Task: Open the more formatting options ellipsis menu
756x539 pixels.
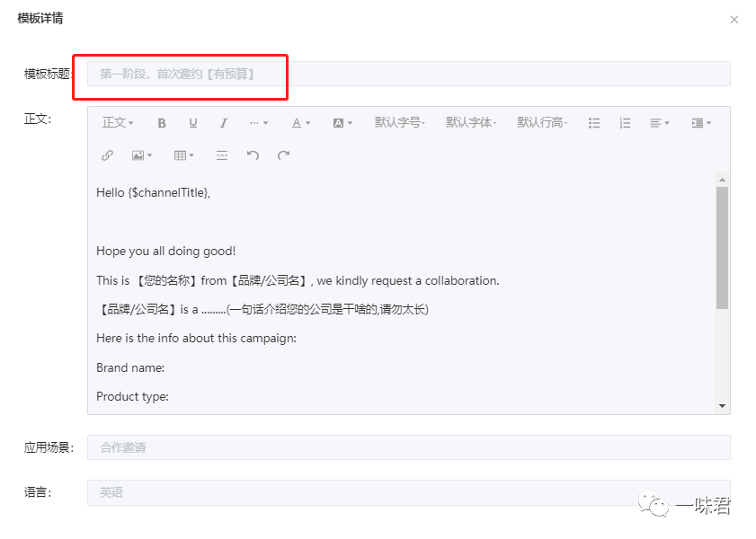Action: tap(258, 123)
